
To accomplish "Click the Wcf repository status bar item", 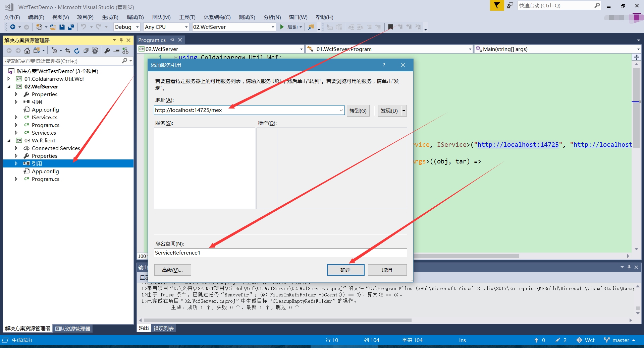I will [586, 340].
